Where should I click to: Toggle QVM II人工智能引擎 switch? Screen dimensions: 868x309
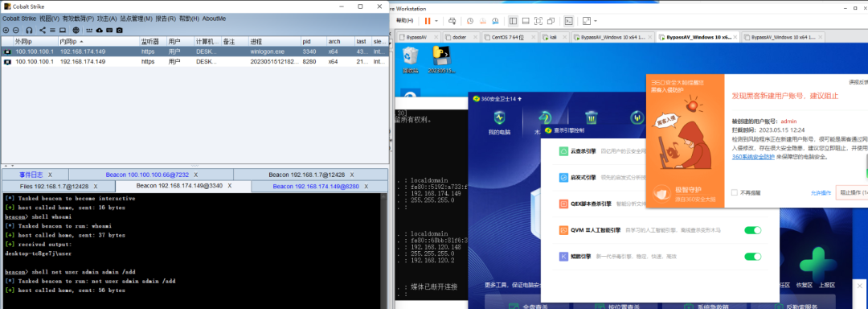point(753,230)
